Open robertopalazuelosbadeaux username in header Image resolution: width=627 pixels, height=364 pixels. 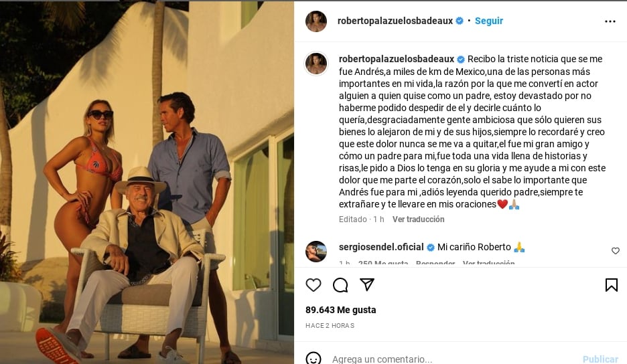395,21
